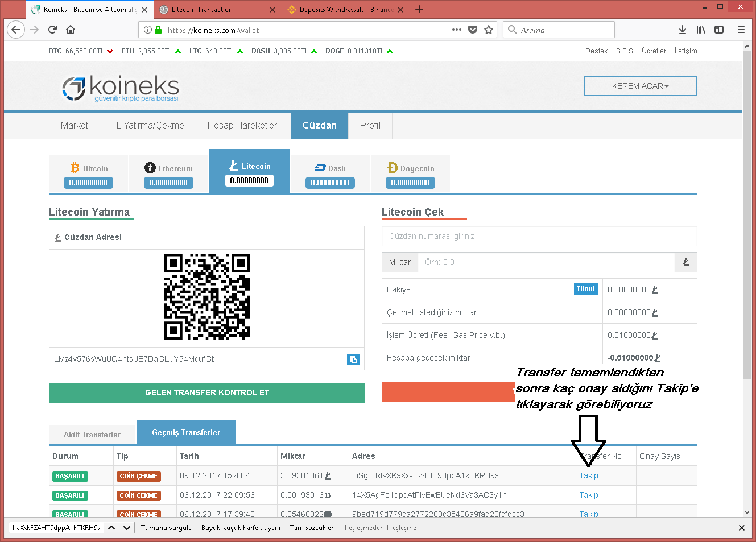Open the Ücretler link
The image size is (756, 542).
click(654, 51)
